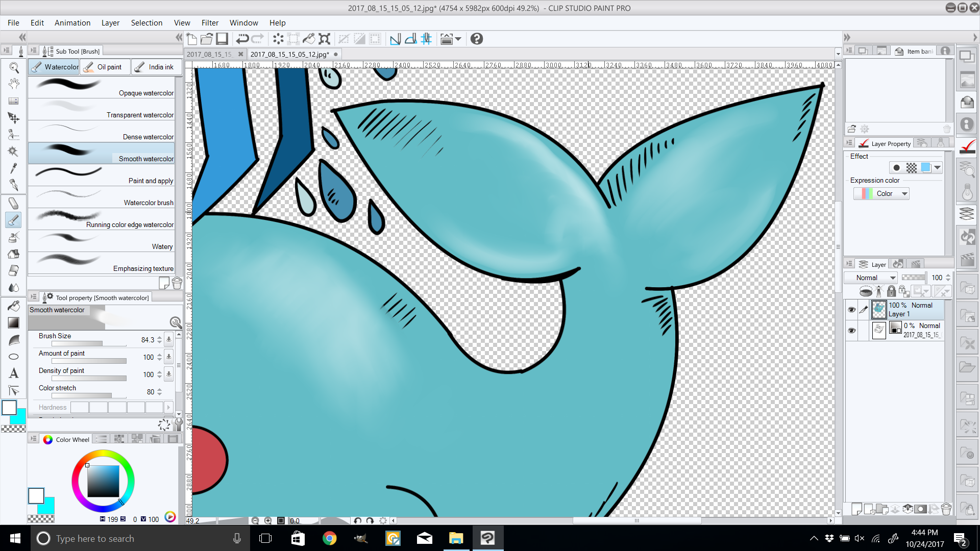Toggle Snap to Special Ruler icon
This screenshot has width=980, height=551.
pos(411,39)
